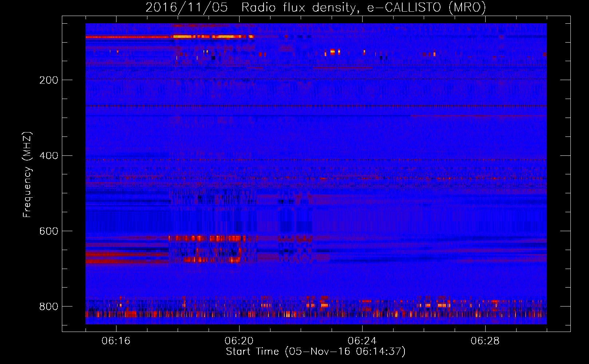Click the 'Start Time (05-Nov-16 06:14:37)' label
The height and width of the screenshot is (364, 589).
[316, 352]
